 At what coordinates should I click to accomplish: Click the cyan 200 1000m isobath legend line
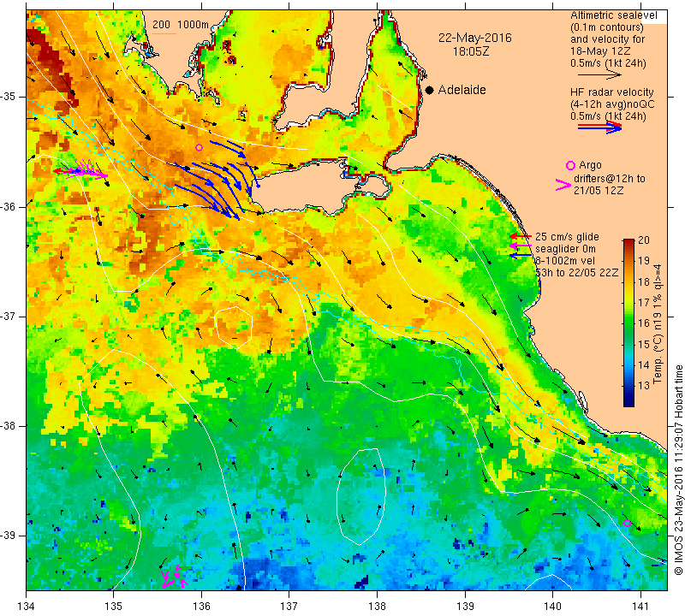(164, 33)
